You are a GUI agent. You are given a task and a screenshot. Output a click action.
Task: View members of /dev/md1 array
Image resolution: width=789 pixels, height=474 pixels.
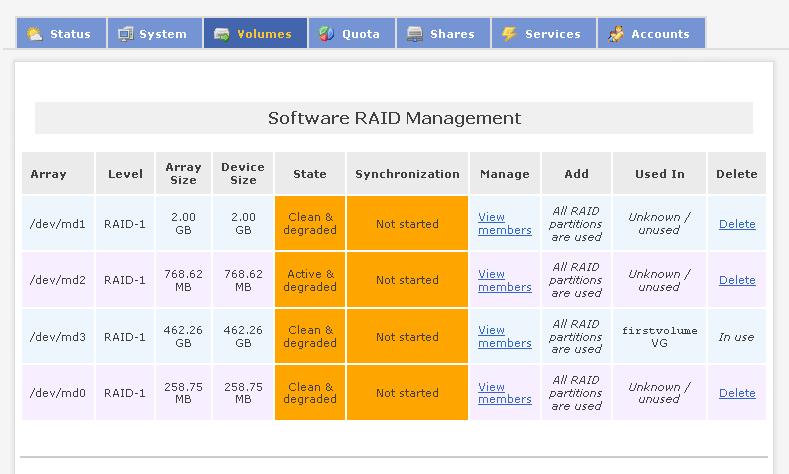coord(504,224)
